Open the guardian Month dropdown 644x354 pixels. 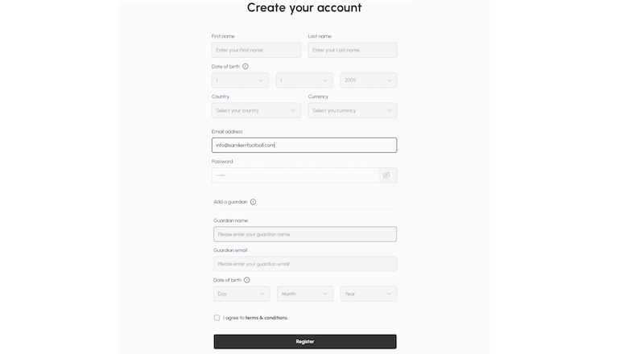[305, 294]
